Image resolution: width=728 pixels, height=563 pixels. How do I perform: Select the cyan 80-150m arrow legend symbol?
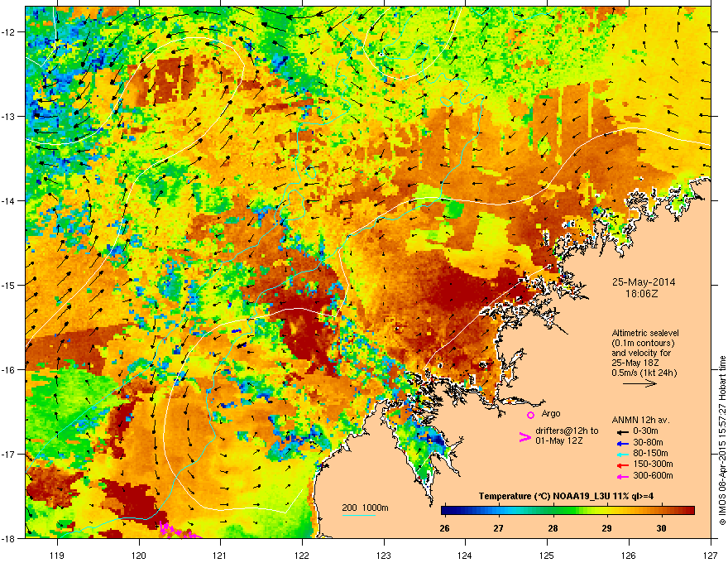coord(623,455)
